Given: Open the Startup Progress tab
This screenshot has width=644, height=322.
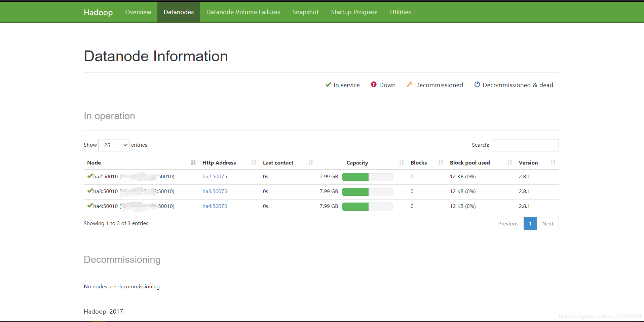Looking at the screenshot, I should pos(354,12).
